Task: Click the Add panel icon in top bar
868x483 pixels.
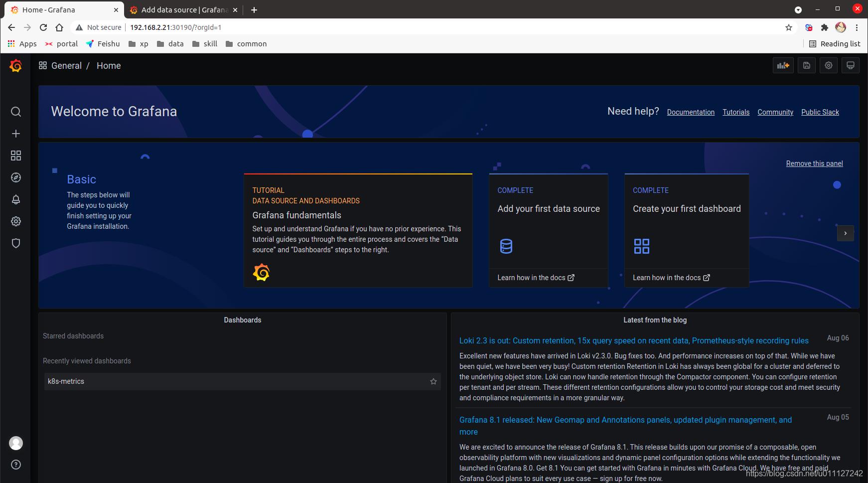Action: pyautogui.click(x=783, y=65)
